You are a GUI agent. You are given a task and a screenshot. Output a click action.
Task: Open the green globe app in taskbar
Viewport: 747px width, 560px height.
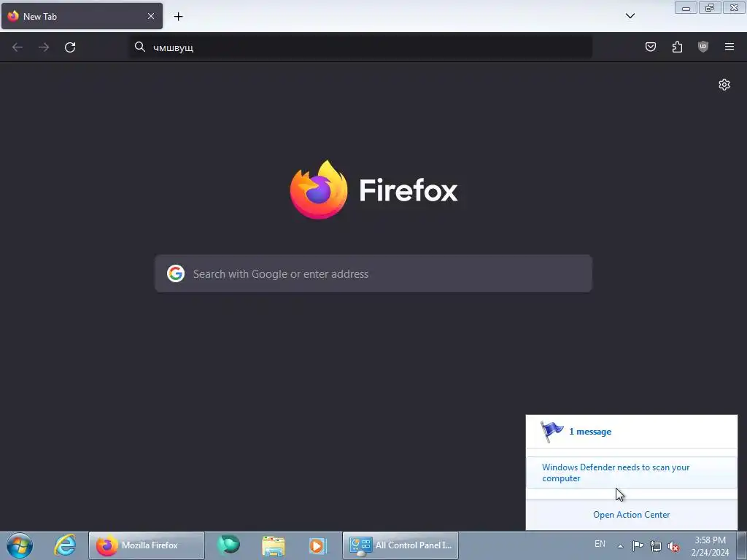click(x=228, y=545)
